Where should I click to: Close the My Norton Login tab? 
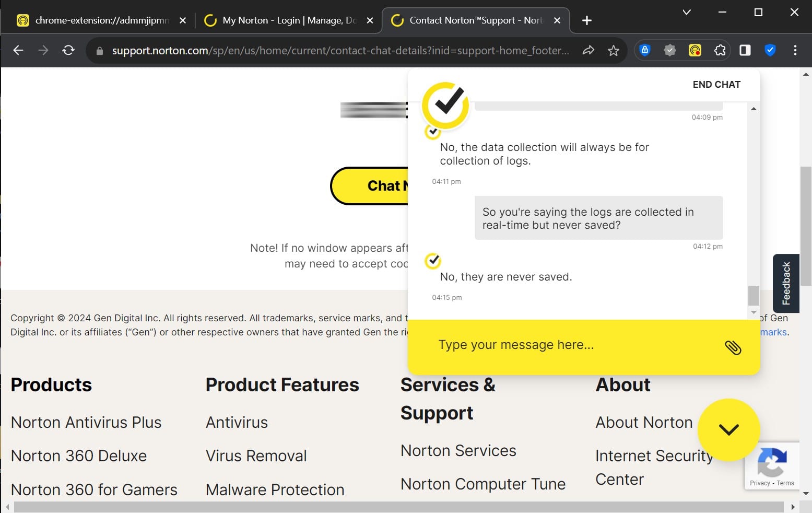[x=370, y=20]
